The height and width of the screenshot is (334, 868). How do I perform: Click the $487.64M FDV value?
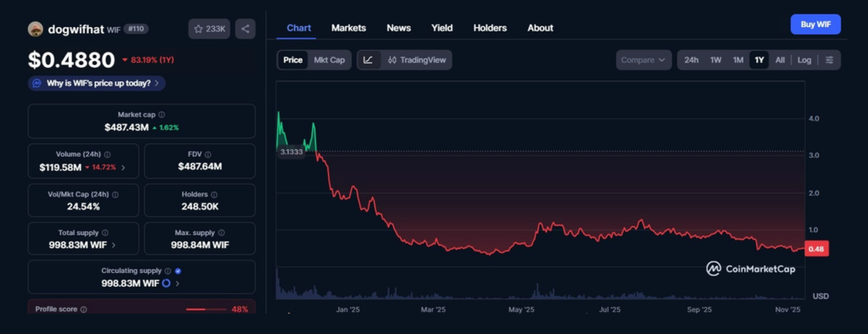pyautogui.click(x=200, y=167)
